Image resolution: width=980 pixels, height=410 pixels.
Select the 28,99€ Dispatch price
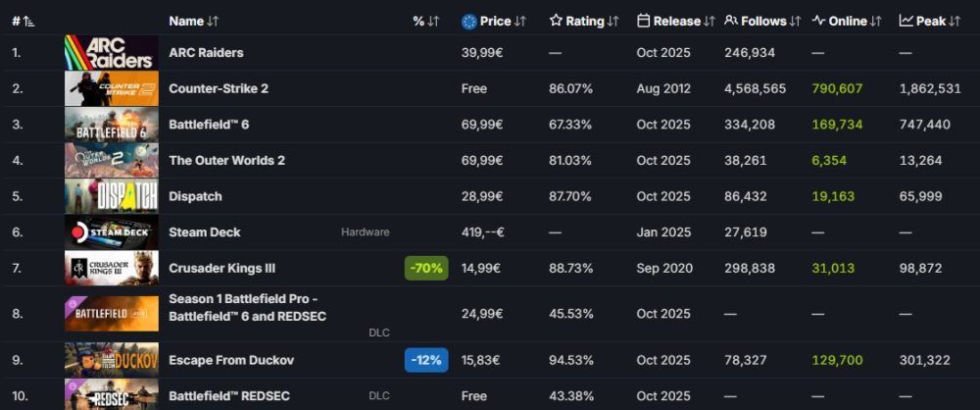click(x=482, y=196)
